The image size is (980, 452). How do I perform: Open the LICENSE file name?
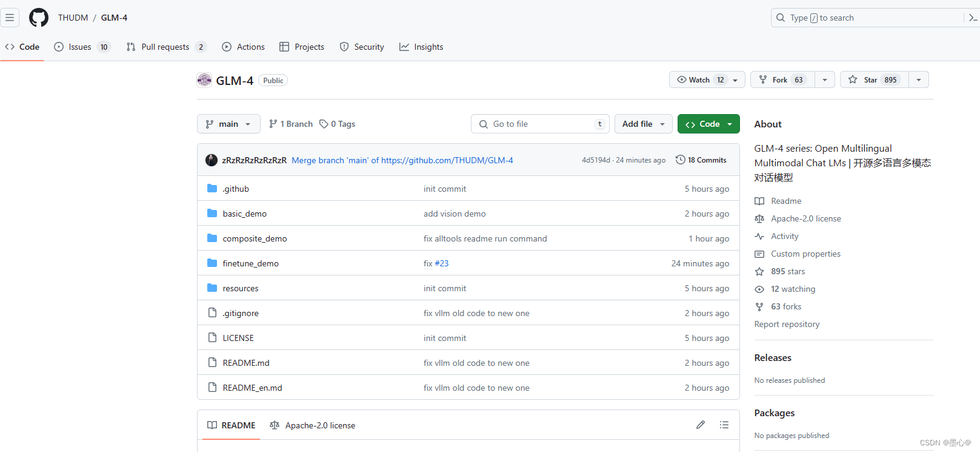point(238,338)
